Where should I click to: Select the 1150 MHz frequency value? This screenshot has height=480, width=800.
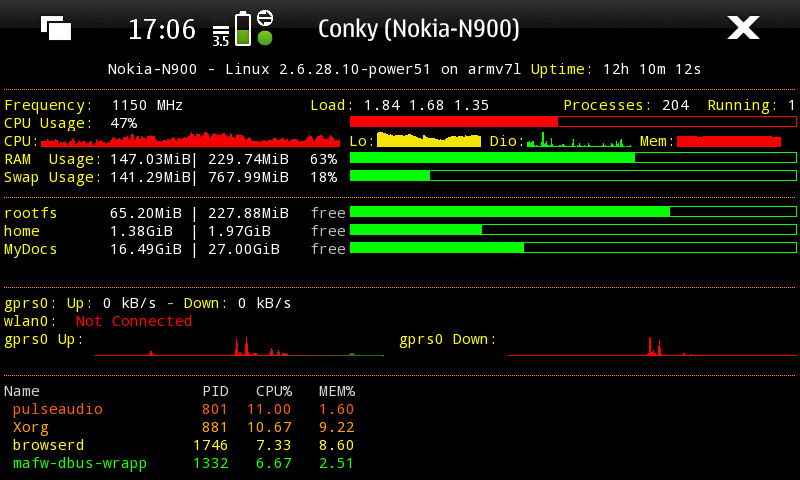point(147,105)
